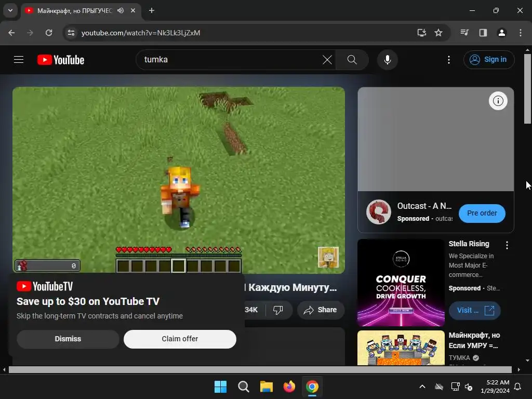Click the Stella Rising ad title

(x=469, y=244)
